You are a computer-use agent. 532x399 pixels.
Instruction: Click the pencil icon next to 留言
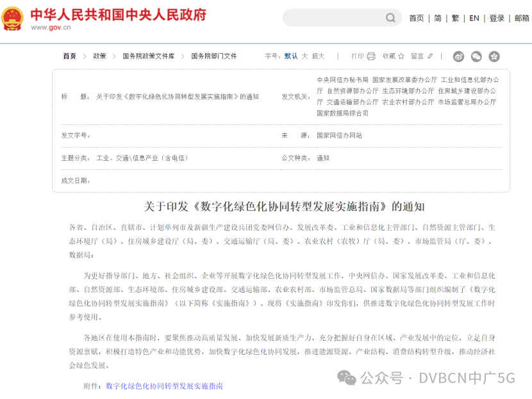[430, 56]
